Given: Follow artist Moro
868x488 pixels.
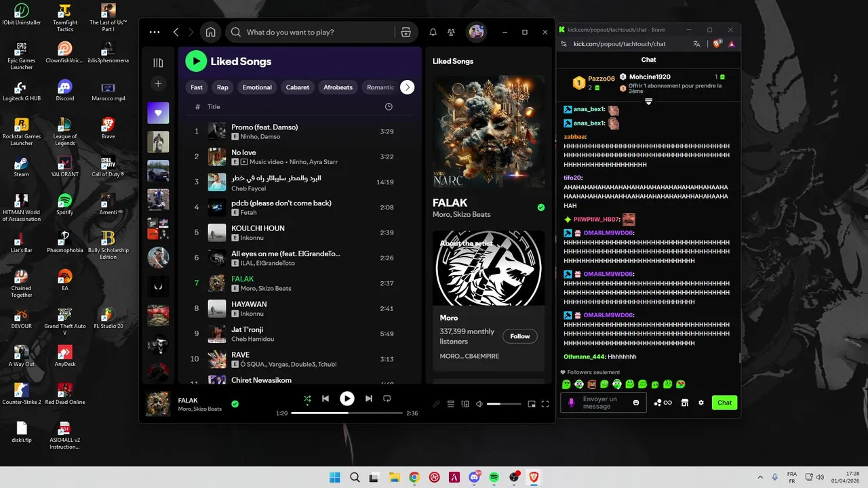Looking at the screenshot, I should pos(520,336).
